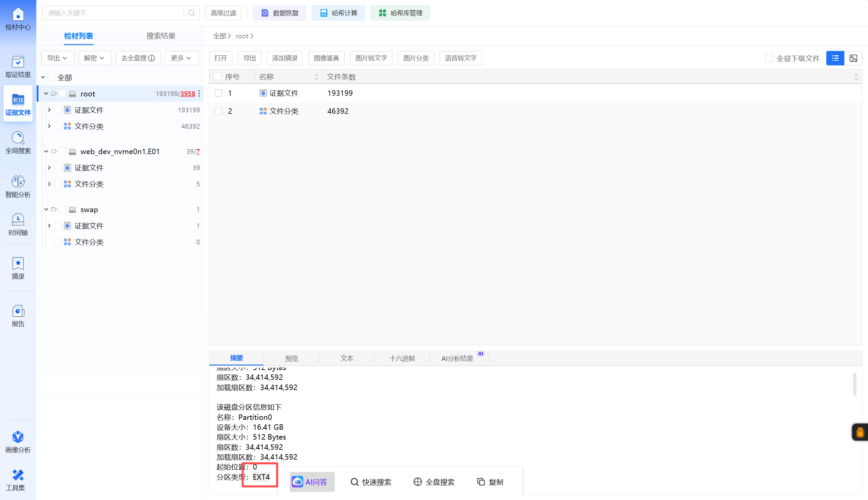Switch to thumbnail image view icon
The height and width of the screenshot is (500, 868).
(853, 58)
